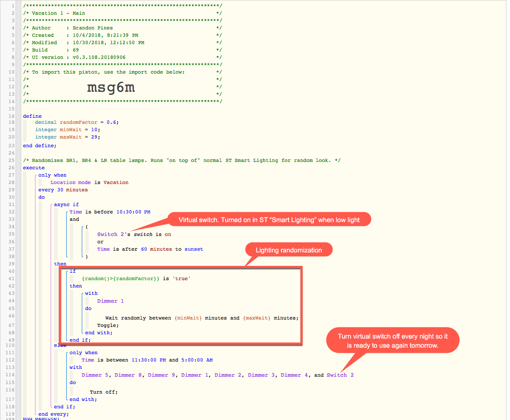The height and width of the screenshot is (420, 510).
Task: Click the '{minWait}' variable in the wait statement
Action: tap(188, 318)
